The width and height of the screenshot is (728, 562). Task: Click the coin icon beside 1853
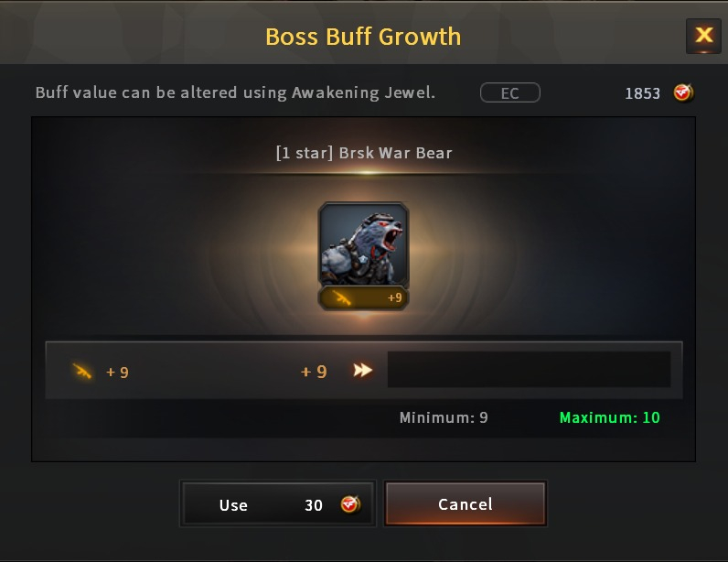pyautogui.click(x=683, y=92)
